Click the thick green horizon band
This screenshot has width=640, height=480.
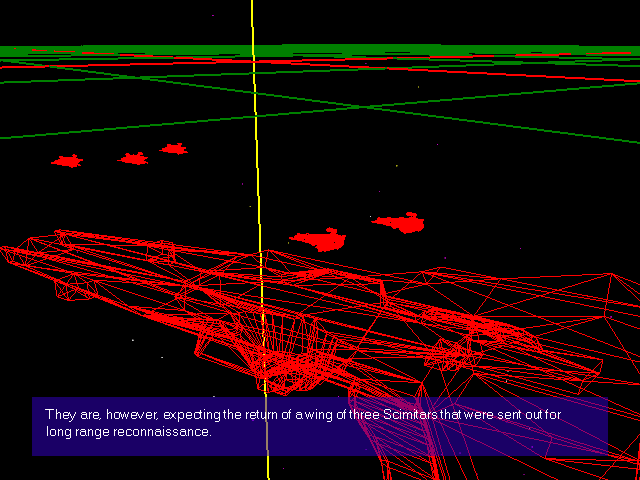coord(320,50)
